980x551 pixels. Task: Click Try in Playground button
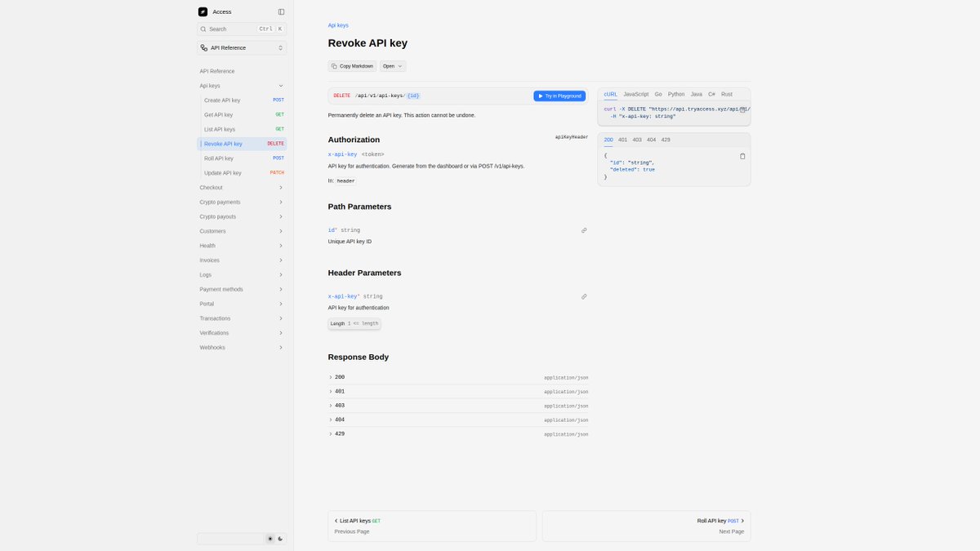(x=559, y=96)
